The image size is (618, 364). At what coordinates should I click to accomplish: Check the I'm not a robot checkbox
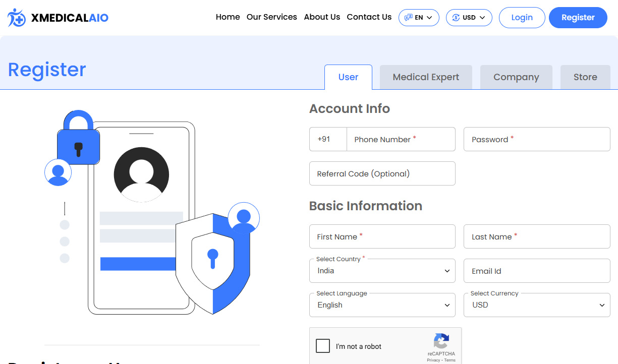(323, 346)
